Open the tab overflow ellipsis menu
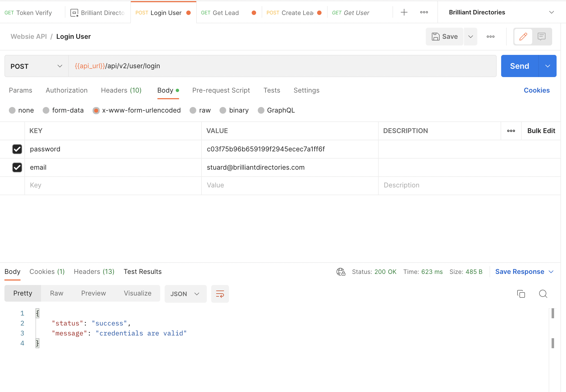Image resolution: width=566 pixels, height=392 pixels. coord(424,12)
